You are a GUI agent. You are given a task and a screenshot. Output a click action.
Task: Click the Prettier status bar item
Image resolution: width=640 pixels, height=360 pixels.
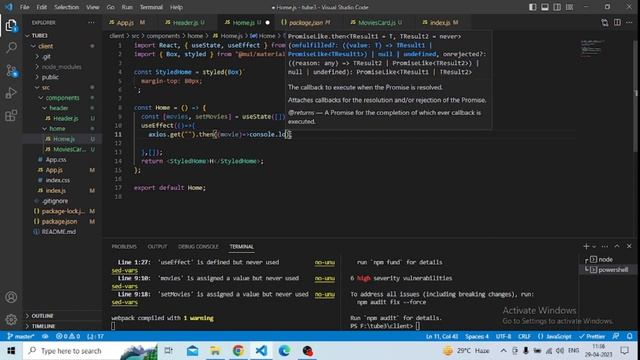(592, 336)
